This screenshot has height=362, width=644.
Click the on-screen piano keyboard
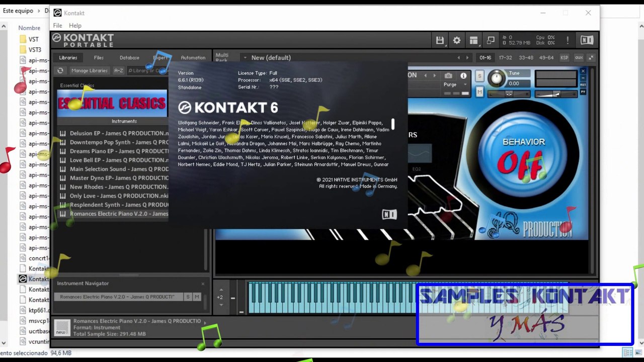(x=408, y=298)
